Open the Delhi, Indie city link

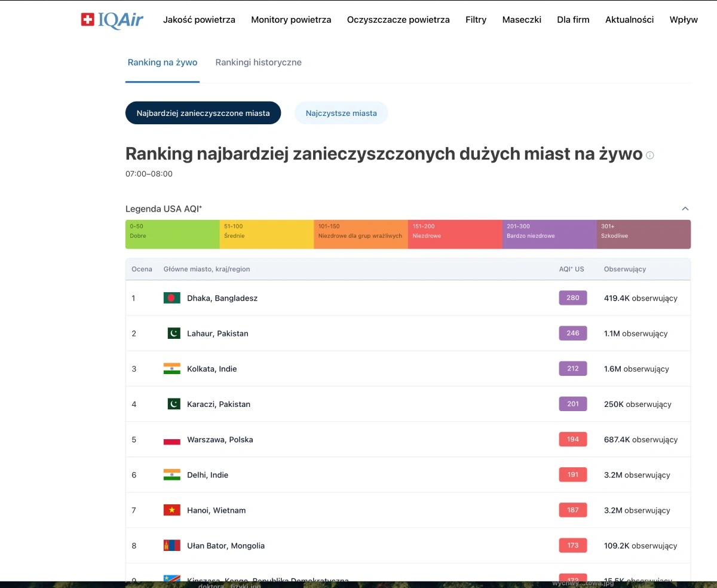(x=207, y=475)
